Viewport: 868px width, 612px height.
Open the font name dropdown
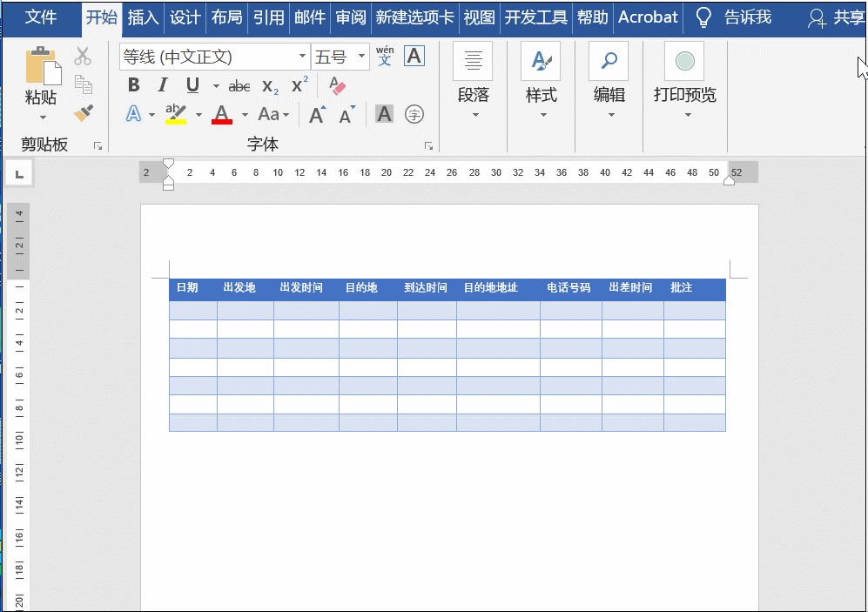tap(302, 56)
